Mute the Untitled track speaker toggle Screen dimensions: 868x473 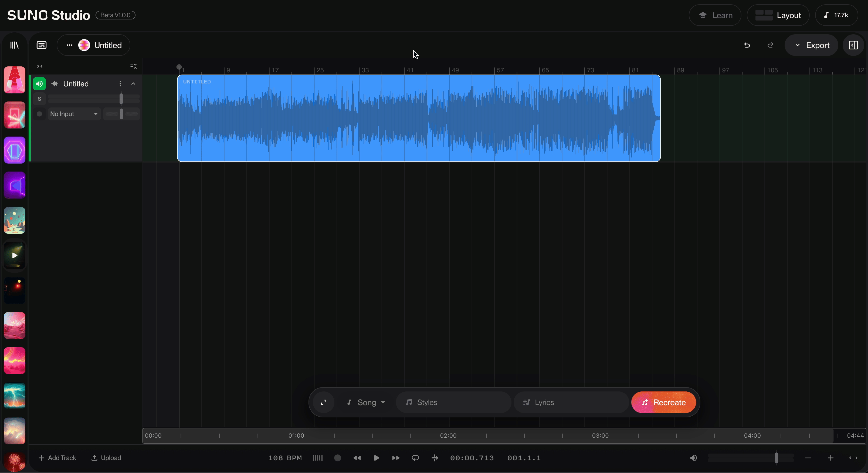tap(39, 84)
